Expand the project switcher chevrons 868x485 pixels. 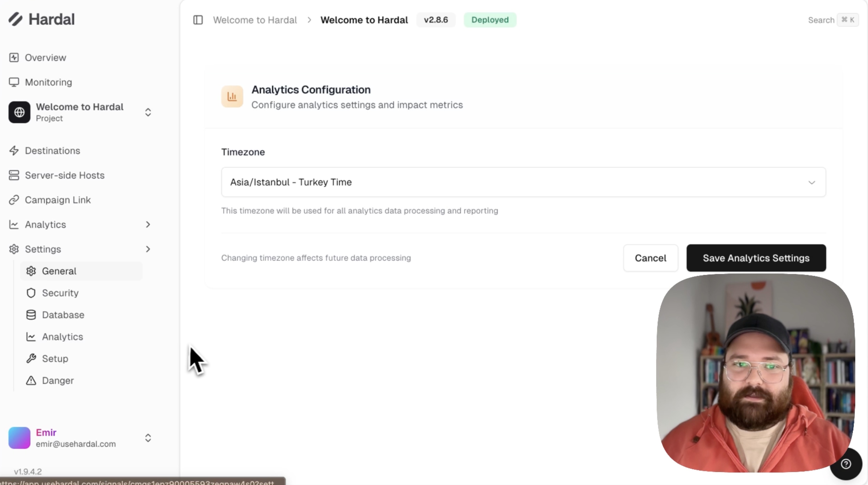point(148,112)
